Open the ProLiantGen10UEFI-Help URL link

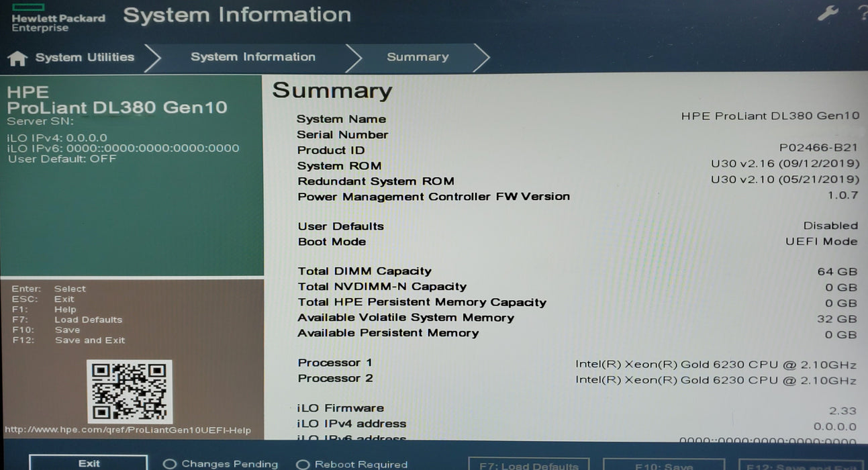[x=128, y=430]
